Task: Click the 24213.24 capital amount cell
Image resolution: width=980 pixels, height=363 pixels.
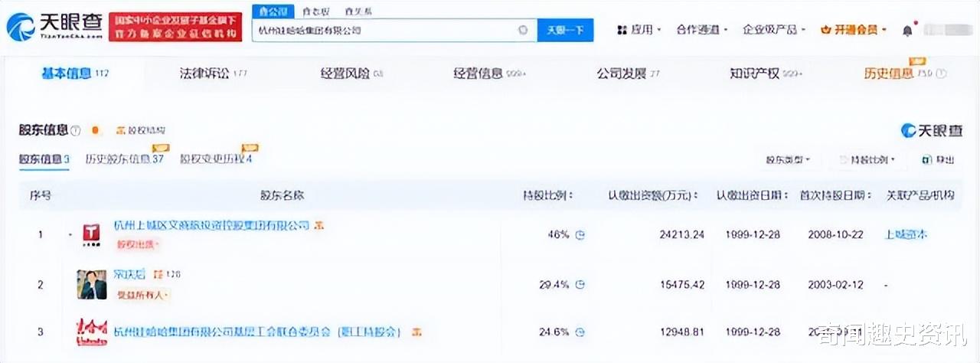Action: [x=681, y=234]
